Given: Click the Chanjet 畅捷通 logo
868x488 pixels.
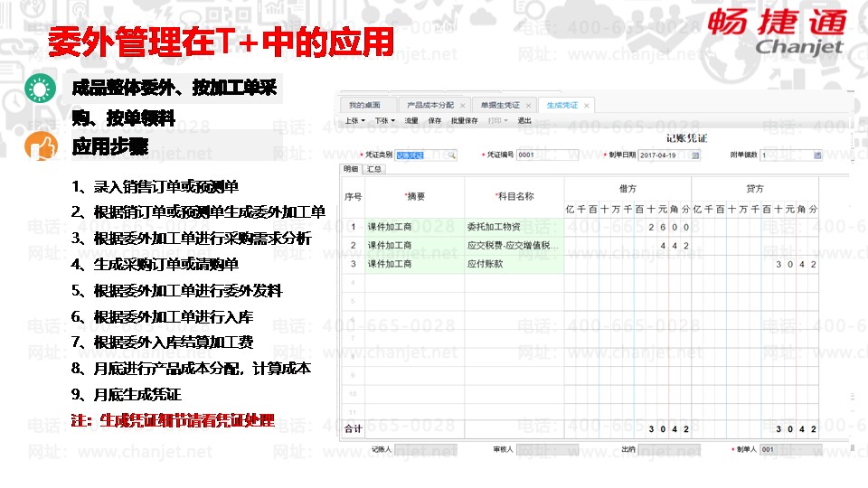Looking at the screenshot, I should coord(776,33).
